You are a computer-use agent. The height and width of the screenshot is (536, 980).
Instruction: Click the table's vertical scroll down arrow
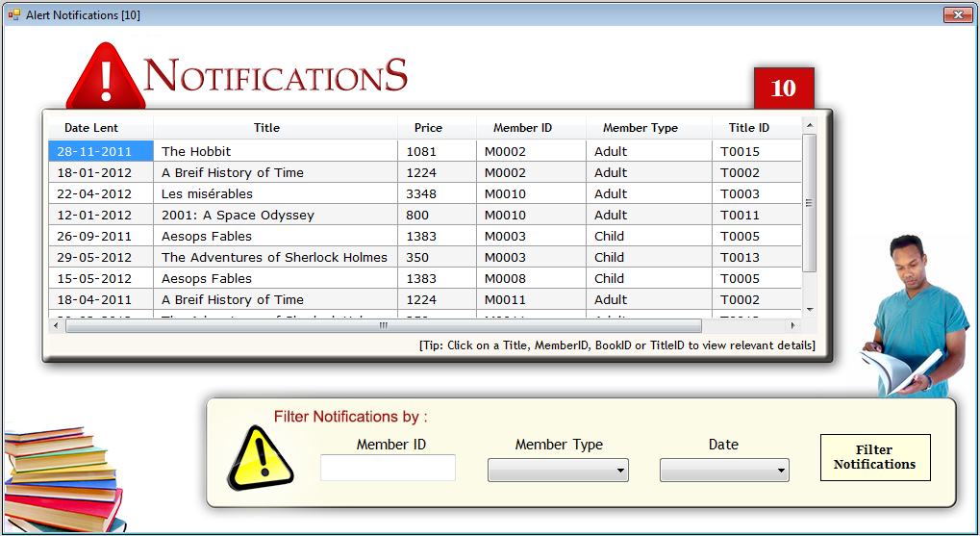pyautogui.click(x=810, y=309)
